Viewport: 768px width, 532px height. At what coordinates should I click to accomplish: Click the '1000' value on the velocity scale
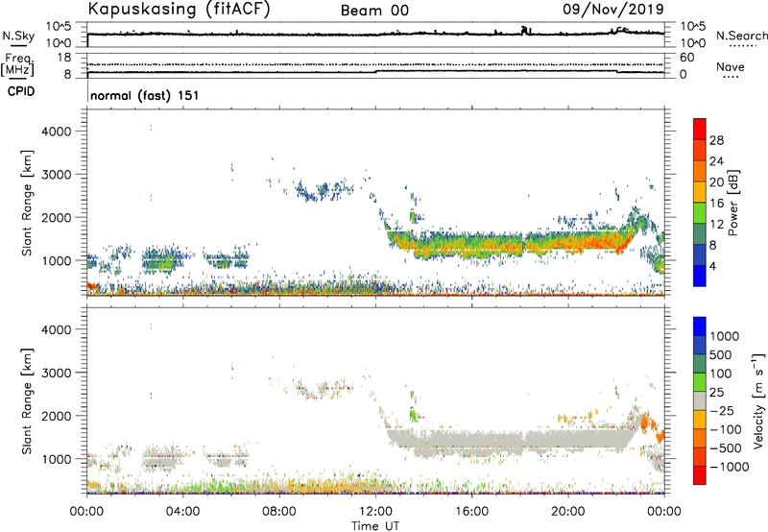click(x=725, y=336)
